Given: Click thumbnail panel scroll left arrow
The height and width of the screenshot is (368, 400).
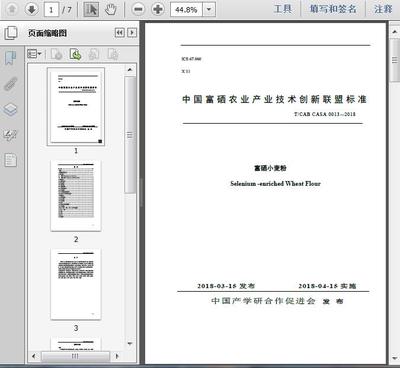Looking at the screenshot, I should click(x=34, y=356).
